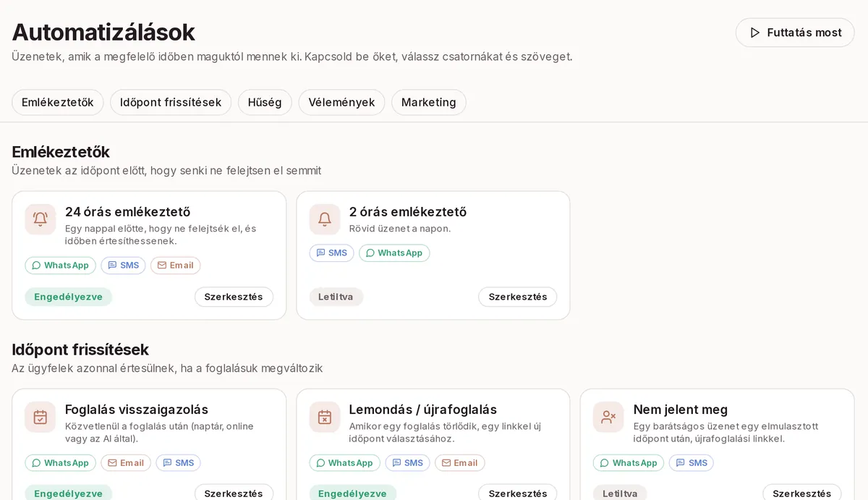This screenshot has height=500, width=868.
Task: Click the bell icon of 2 órás emlékeztető
Action: pyautogui.click(x=325, y=219)
